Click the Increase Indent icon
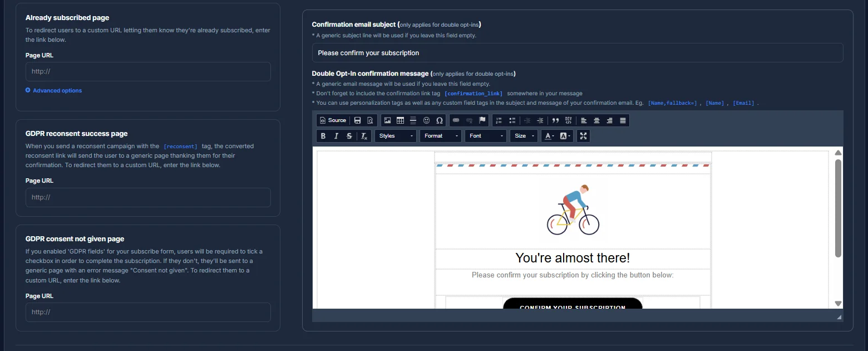This screenshot has width=868, height=351. [540, 120]
